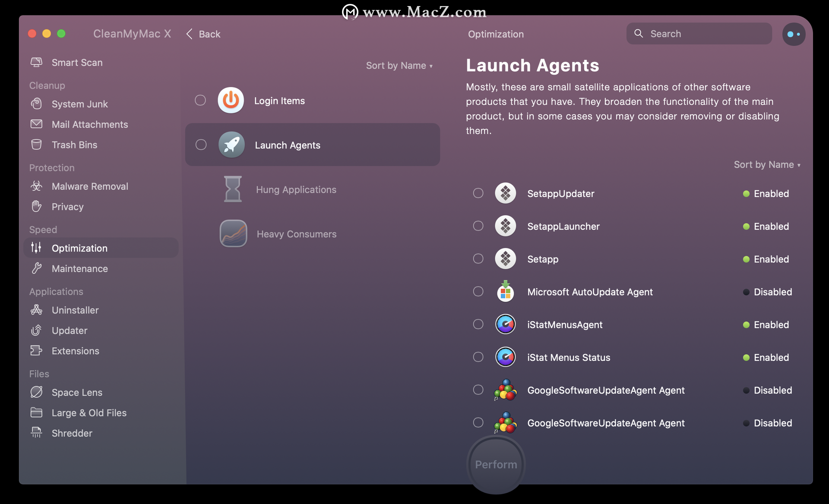The width and height of the screenshot is (829, 504).
Task: Tick the Microsoft AutoUpdate Agent checkbox
Action: pos(478,291)
